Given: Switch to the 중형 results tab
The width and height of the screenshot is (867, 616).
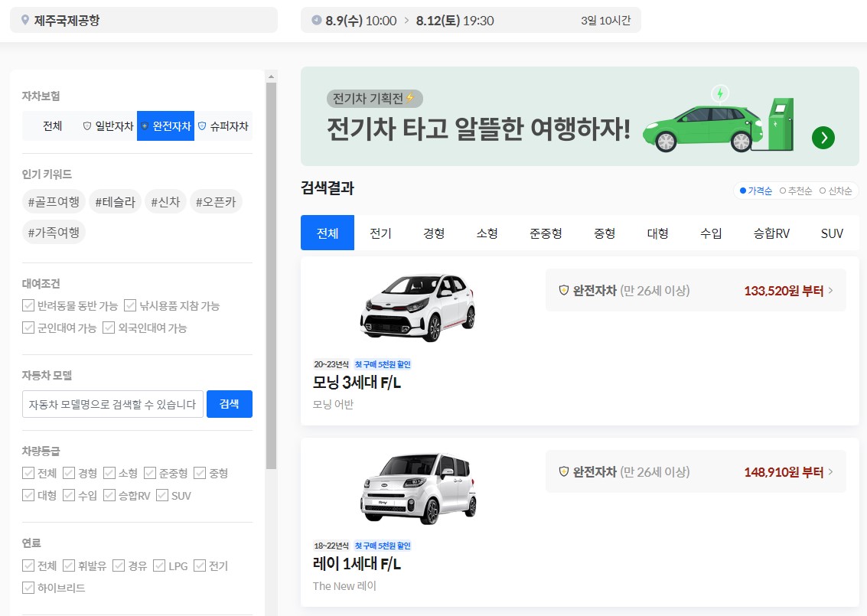Looking at the screenshot, I should 605,233.
